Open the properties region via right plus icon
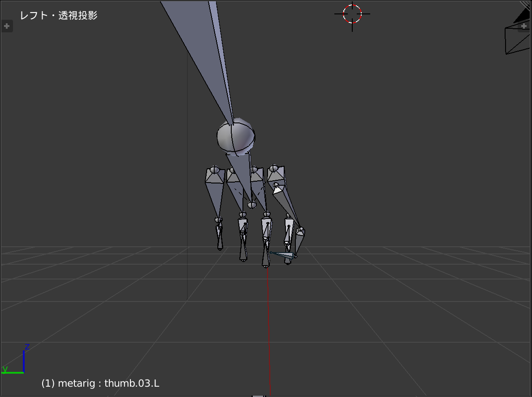532x397 pixels. tap(523, 26)
